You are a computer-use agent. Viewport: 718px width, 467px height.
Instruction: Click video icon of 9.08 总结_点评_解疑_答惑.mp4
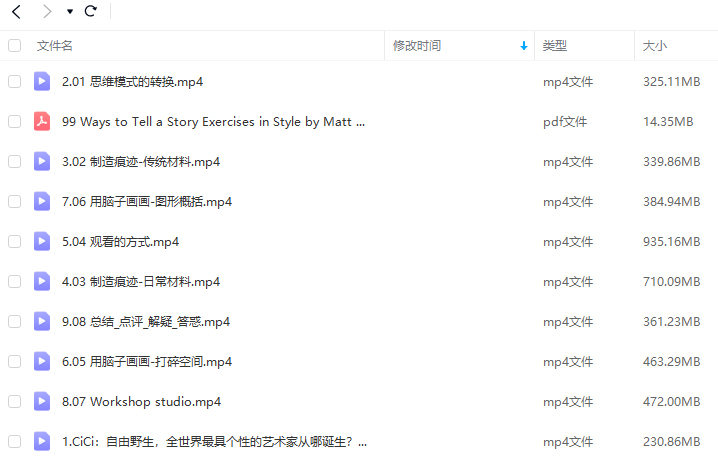(42, 322)
